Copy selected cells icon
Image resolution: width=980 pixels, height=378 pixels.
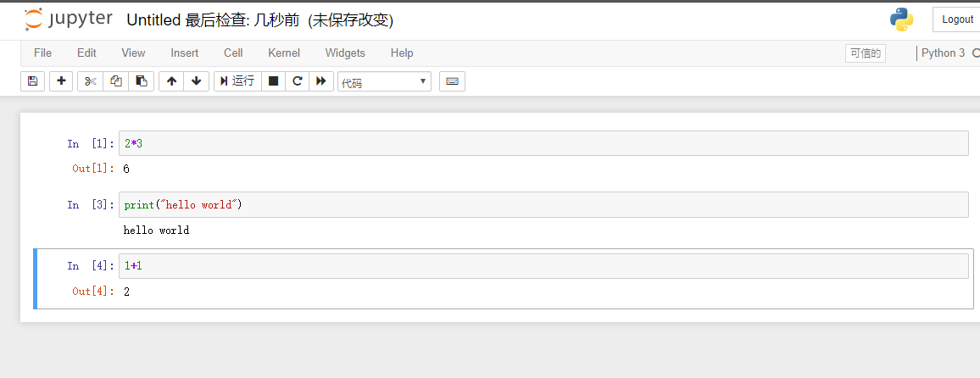tap(115, 81)
